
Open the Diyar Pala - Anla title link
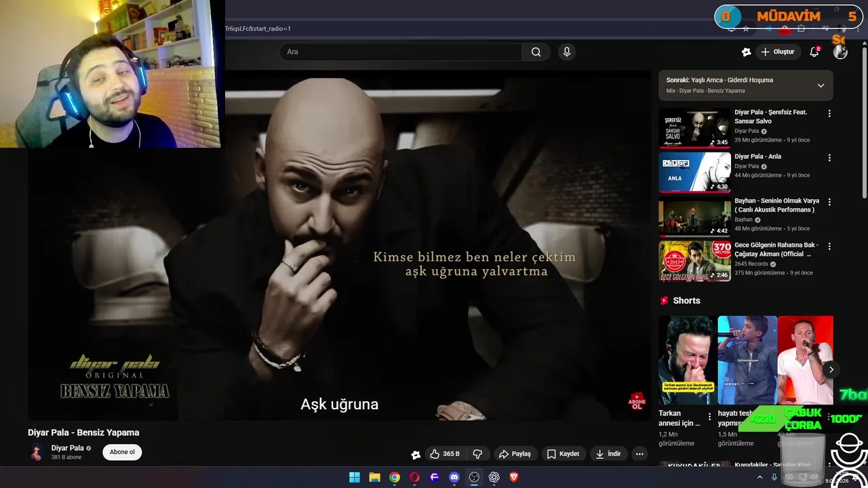(757, 157)
